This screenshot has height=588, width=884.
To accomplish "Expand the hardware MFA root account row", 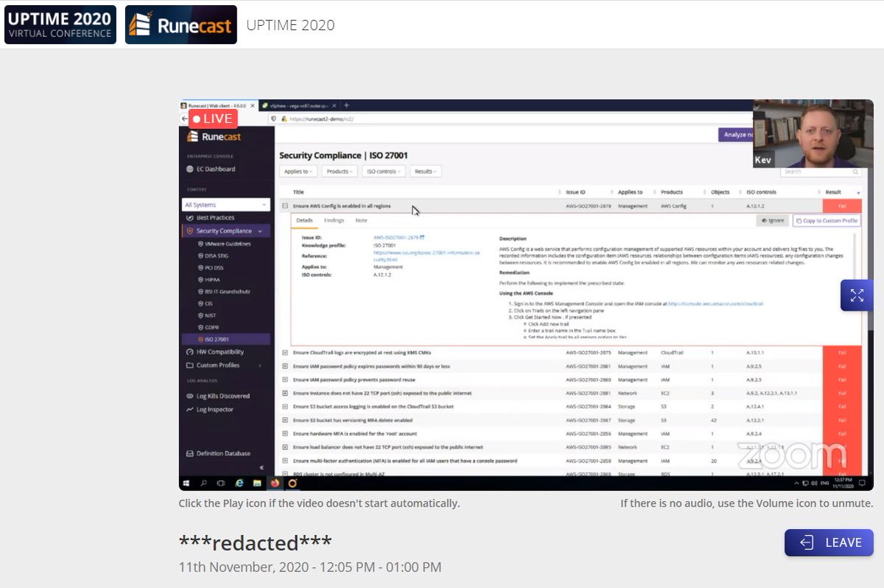I will click(284, 434).
